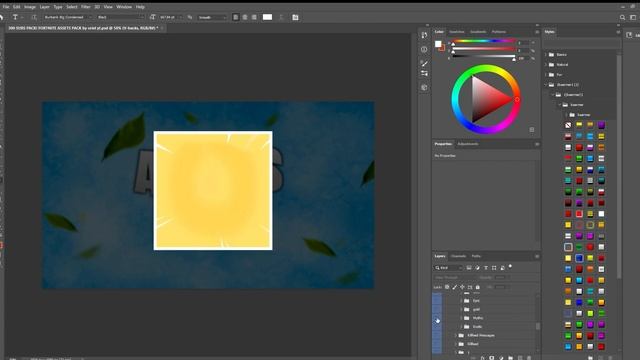Click the warp text icon
Viewport: 640px width, 360px height.
(x=281, y=17)
